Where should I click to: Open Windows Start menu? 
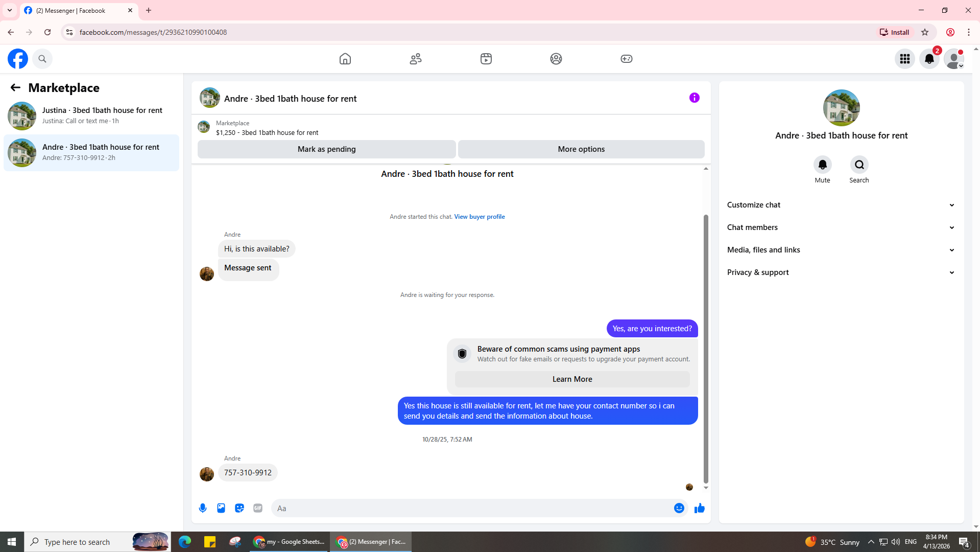[12, 542]
